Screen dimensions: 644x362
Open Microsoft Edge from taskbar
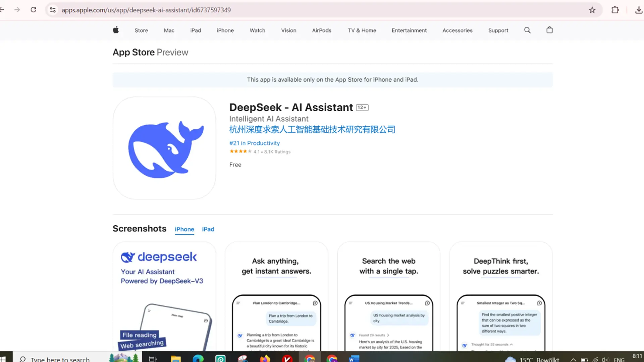(198, 359)
